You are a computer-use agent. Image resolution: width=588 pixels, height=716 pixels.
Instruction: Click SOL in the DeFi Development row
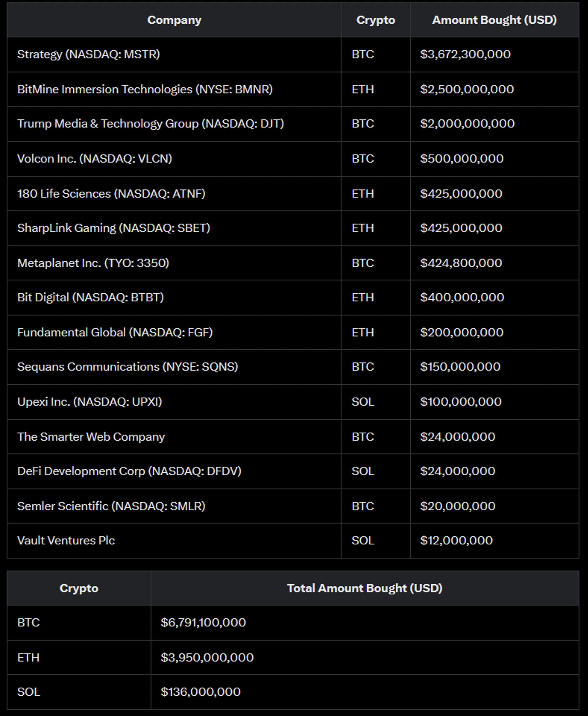(x=363, y=471)
